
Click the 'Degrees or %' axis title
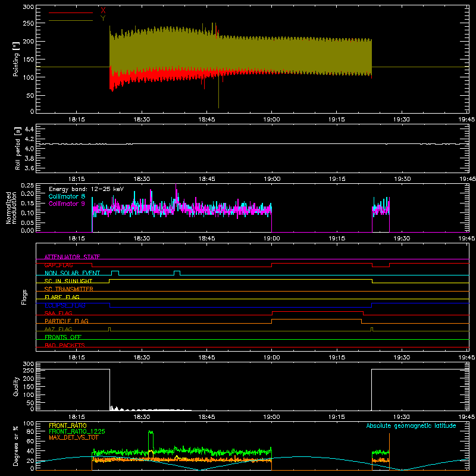coord(16,446)
